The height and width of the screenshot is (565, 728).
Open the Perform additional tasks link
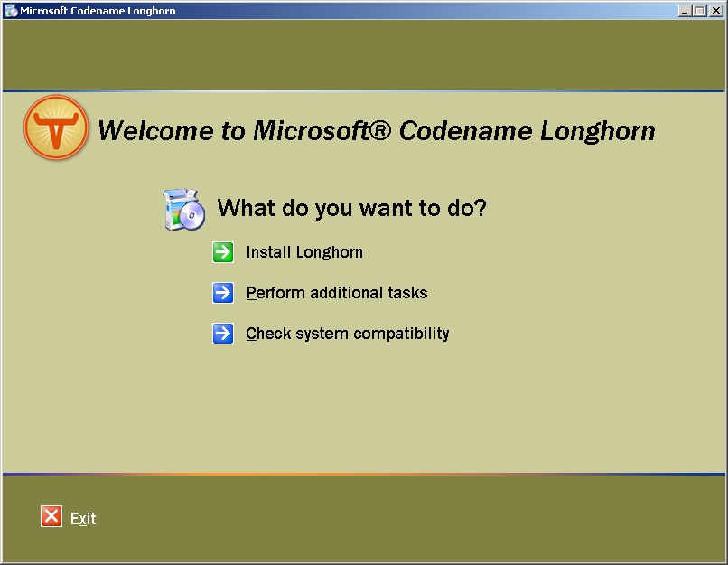pyautogui.click(x=337, y=293)
